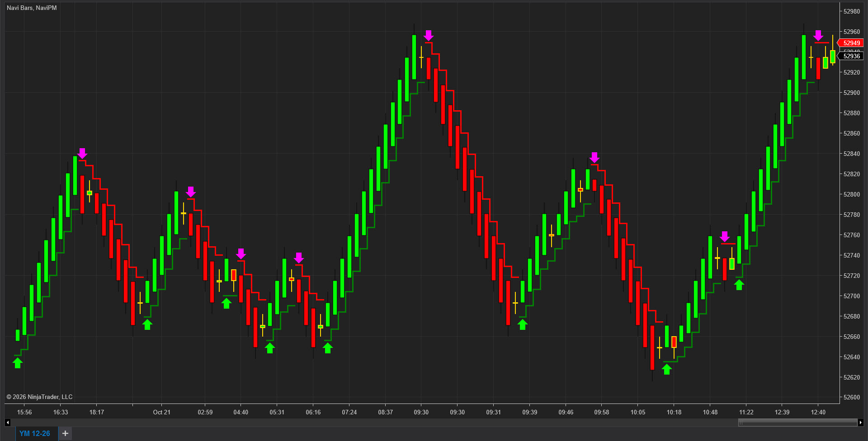Click the red 52949 price marker
The image size is (868, 441).
(x=851, y=43)
